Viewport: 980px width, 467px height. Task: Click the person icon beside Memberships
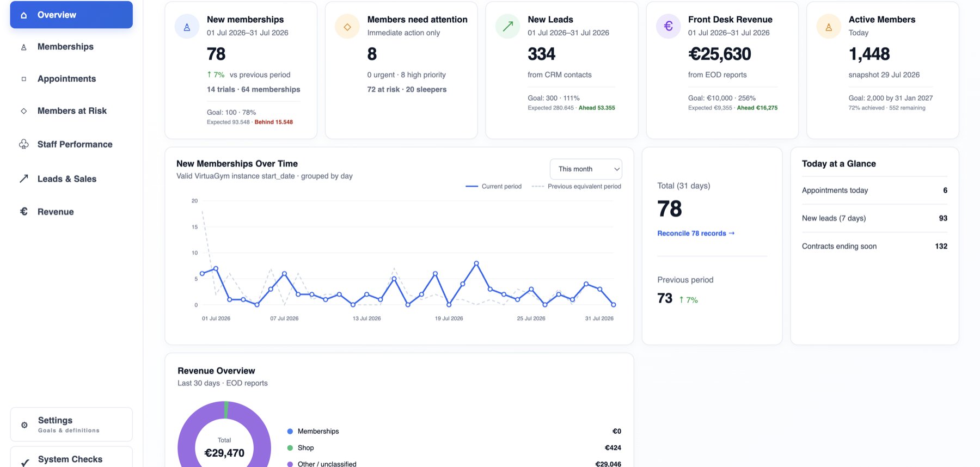[x=23, y=47]
